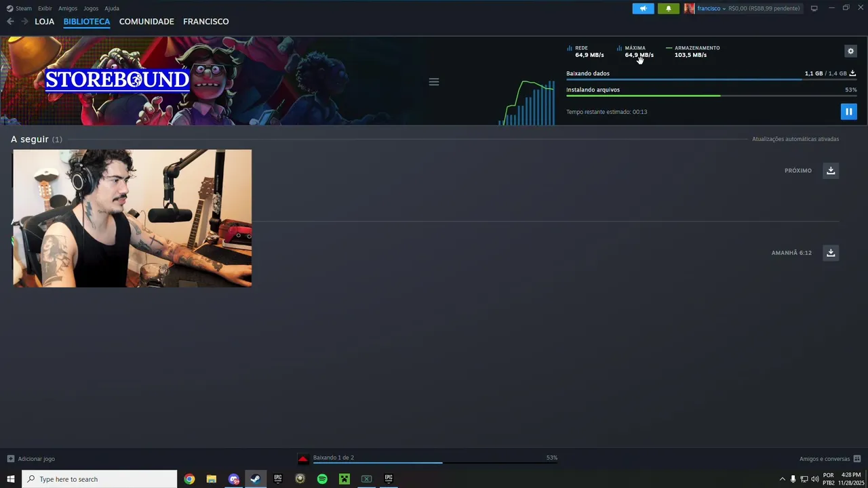Click the download button next to AMANHÃ 6:12
The height and width of the screenshot is (488, 868).
831,253
